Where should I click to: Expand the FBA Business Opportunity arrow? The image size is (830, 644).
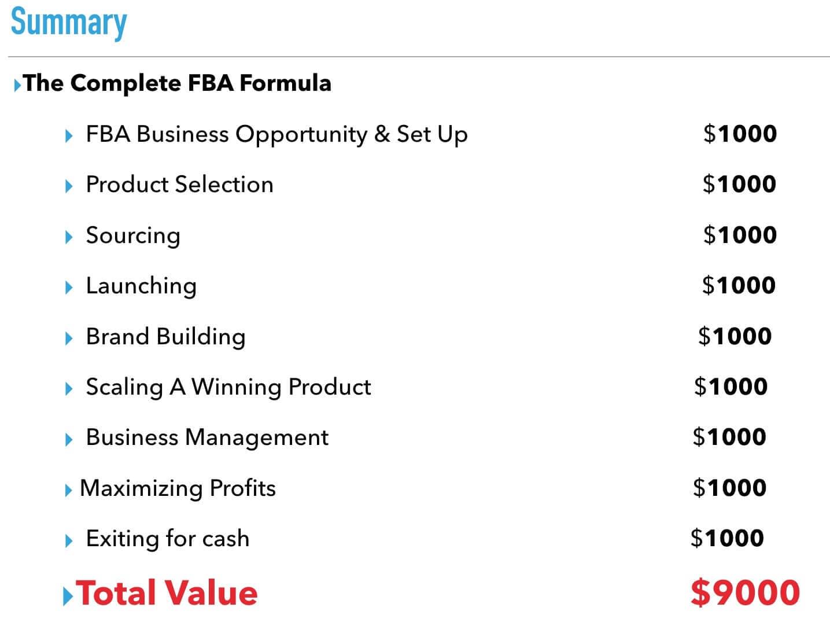click(x=69, y=136)
